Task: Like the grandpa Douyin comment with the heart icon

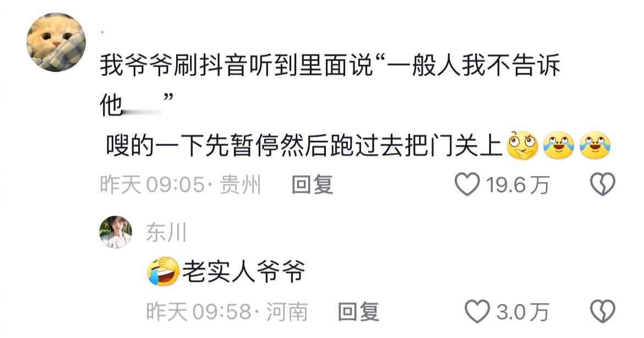Action: 467,184
